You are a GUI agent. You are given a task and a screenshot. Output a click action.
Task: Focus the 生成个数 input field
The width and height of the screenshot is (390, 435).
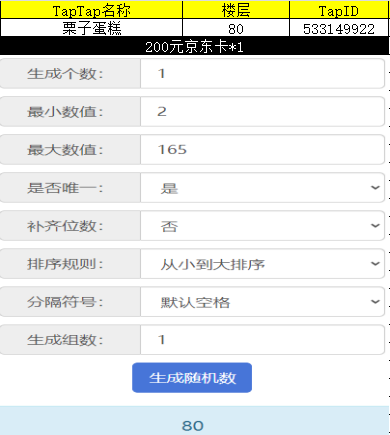click(x=263, y=74)
